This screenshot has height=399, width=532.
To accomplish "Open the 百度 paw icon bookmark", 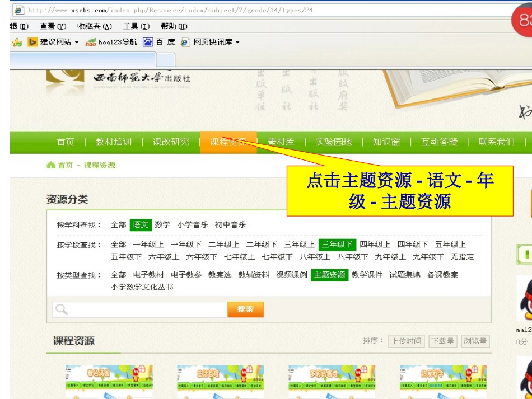I will (x=148, y=42).
